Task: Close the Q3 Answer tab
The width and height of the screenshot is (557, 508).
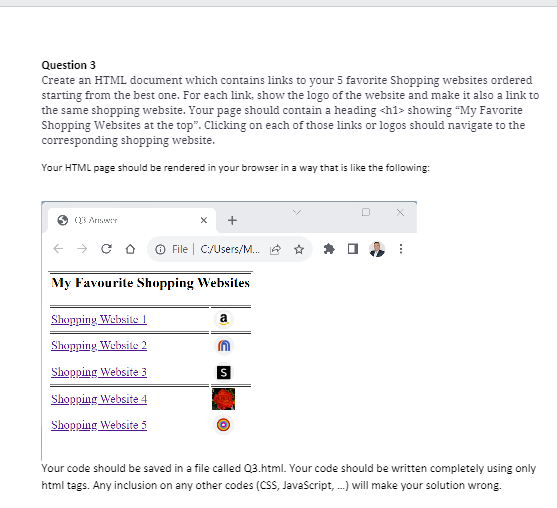Action: 204,220
